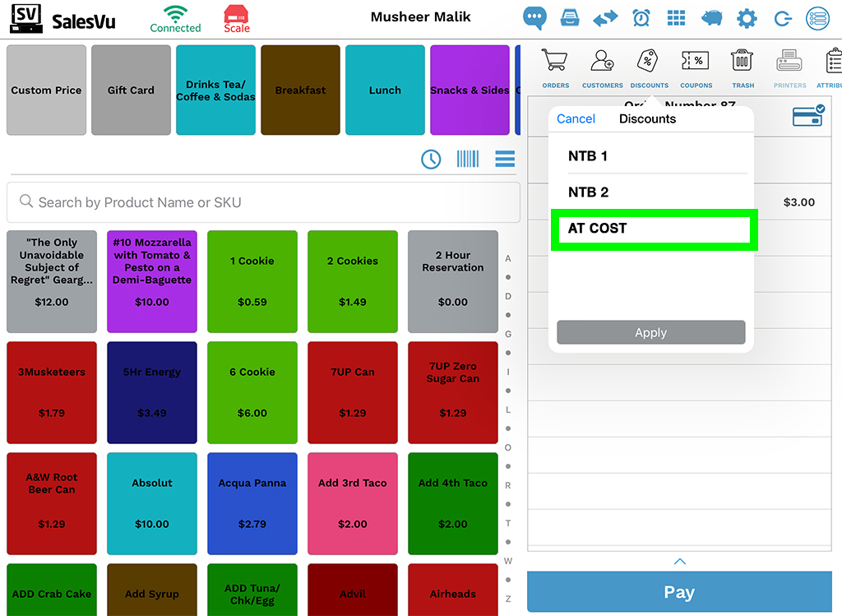Image resolution: width=842 pixels, height=616 pixels.
Task: Add 5Hr Energy to order
Action: click(152, 392)
